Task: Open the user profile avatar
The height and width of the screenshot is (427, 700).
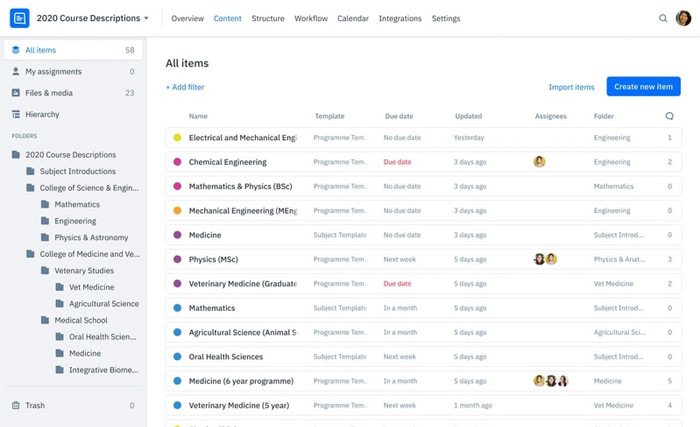Action: (683, 18)
